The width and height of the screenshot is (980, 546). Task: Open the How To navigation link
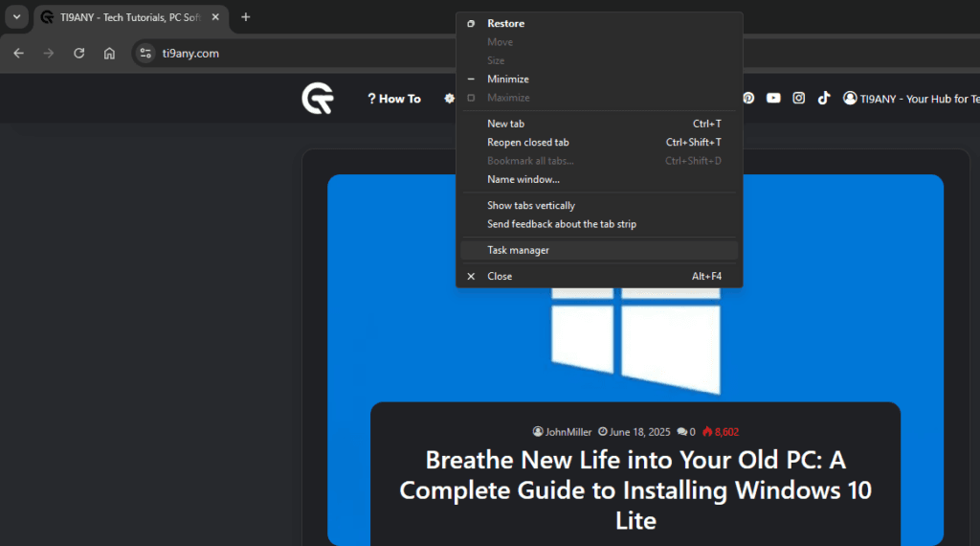pyautogui.click(x=393, y=99)
